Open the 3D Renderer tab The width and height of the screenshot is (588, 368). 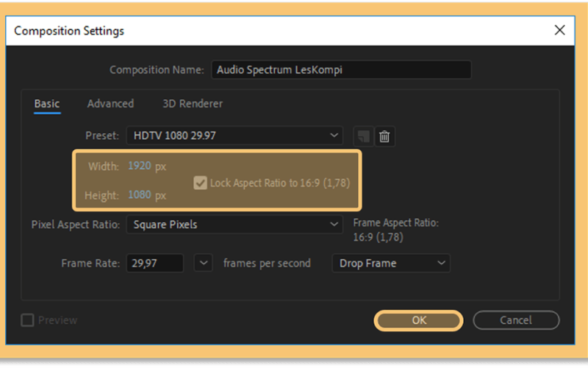[x=193, y=104]
